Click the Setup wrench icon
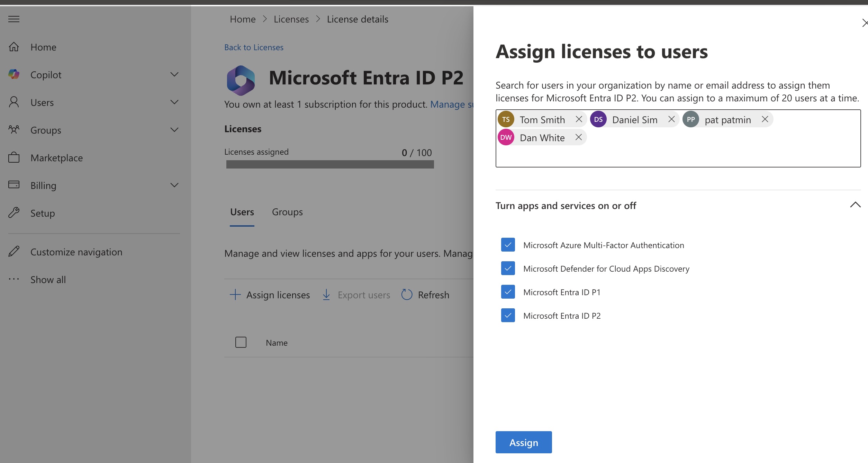This screenshot has height=463, width=868. click(14, 212)
